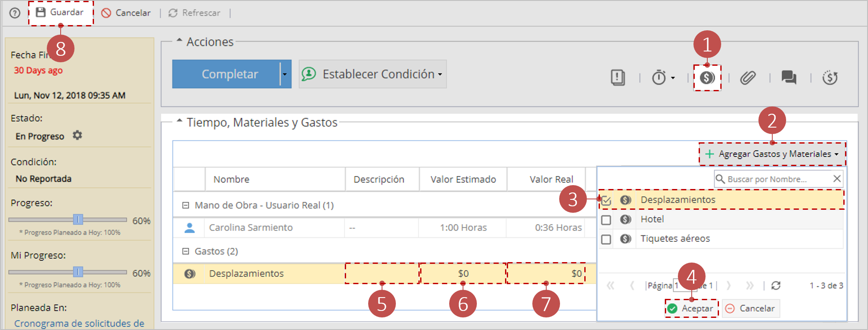The width and height of the screenshot is (868, 330).
Task: Collapse the Gastos (2) group
Action: [185, 251]
